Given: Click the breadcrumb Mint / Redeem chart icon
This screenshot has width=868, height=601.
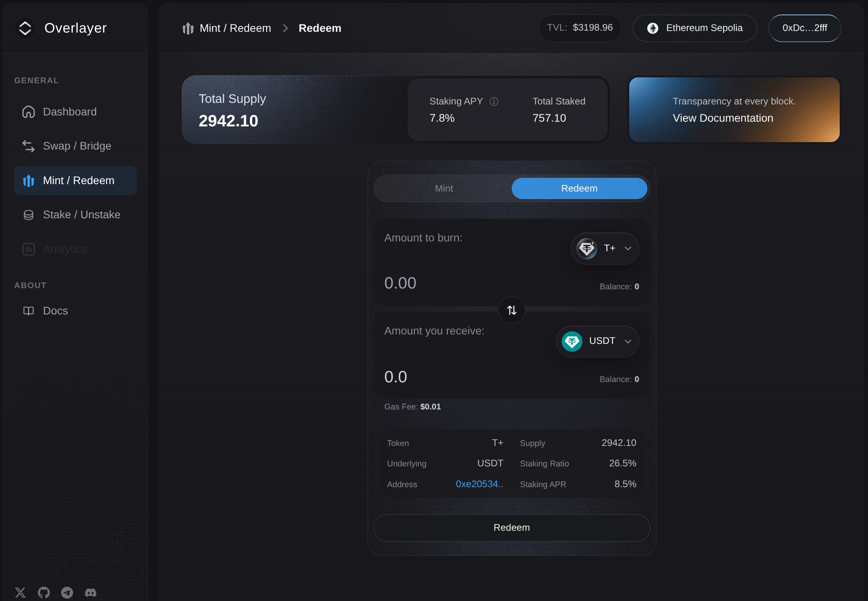Looking at the screenshot, I should [x=188, y=28].
